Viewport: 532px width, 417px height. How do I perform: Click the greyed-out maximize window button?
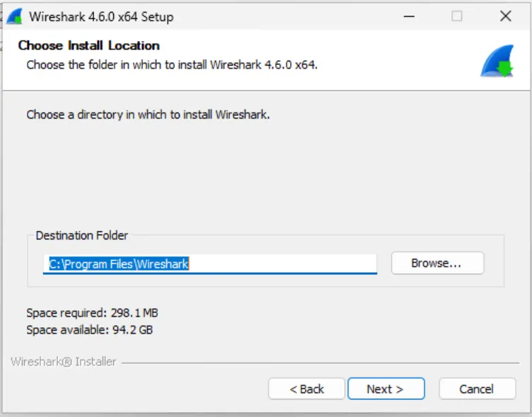[x=457, y=16]
